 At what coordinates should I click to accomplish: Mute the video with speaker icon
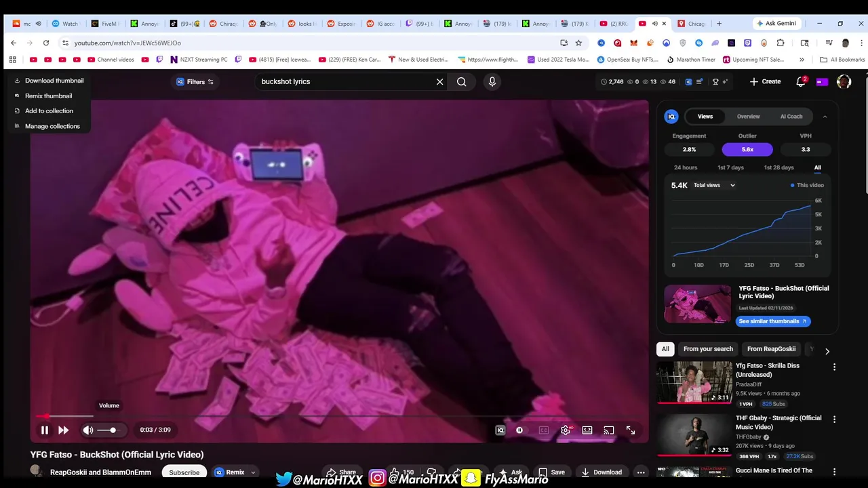tap(88, 430)
